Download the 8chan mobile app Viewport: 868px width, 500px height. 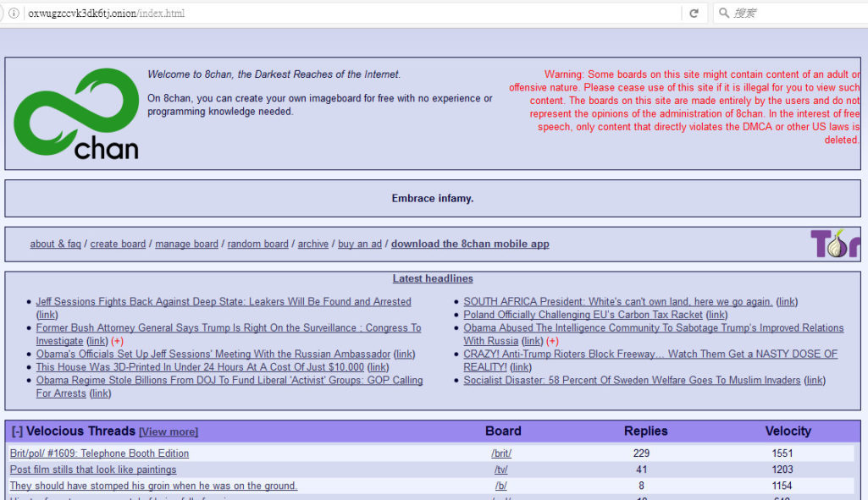[x=469, y=245]
